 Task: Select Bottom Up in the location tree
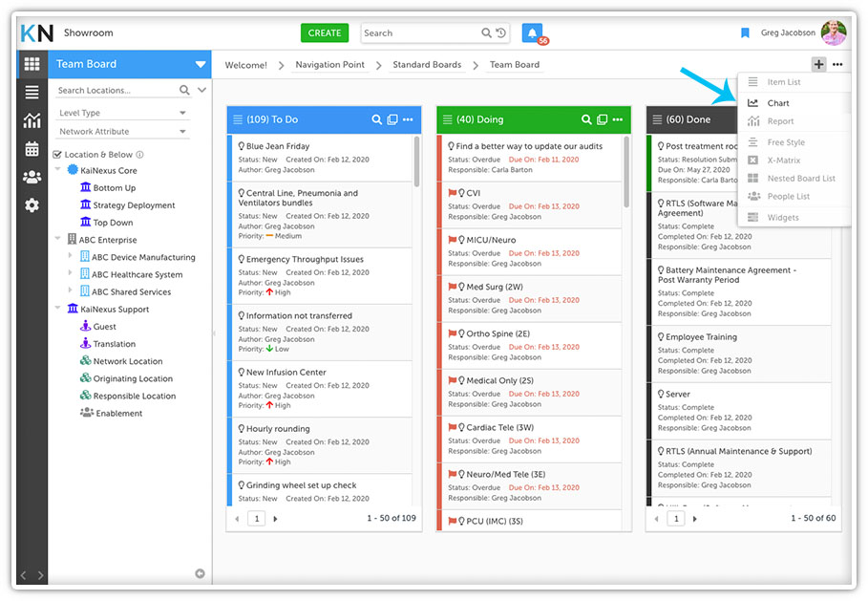[114, 188]
